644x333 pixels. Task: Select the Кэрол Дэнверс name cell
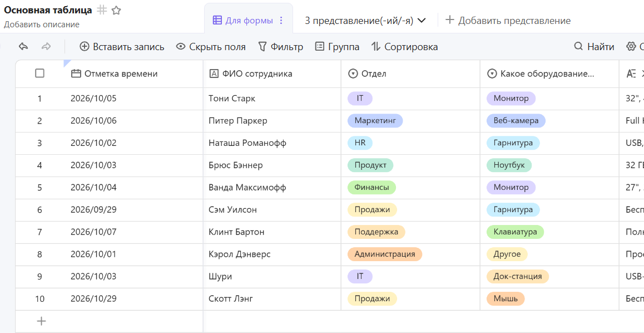tap(272, 254)
